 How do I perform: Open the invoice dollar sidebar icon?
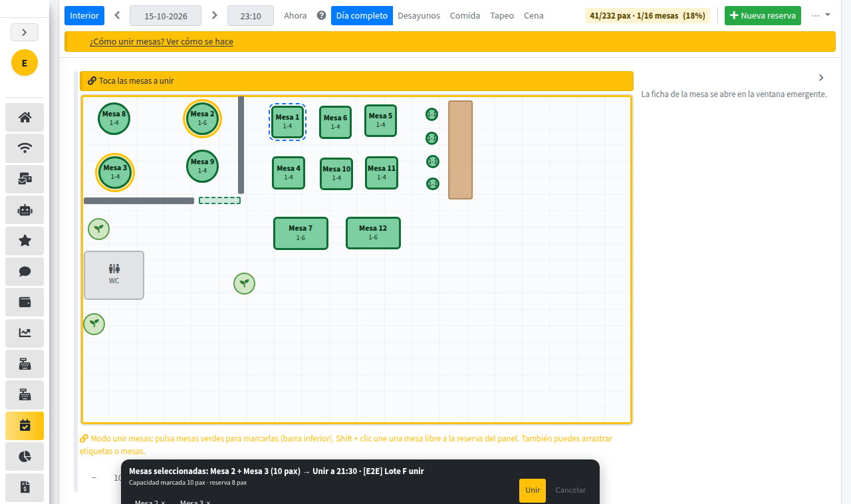pyautogui.click(x=25, y=487)
